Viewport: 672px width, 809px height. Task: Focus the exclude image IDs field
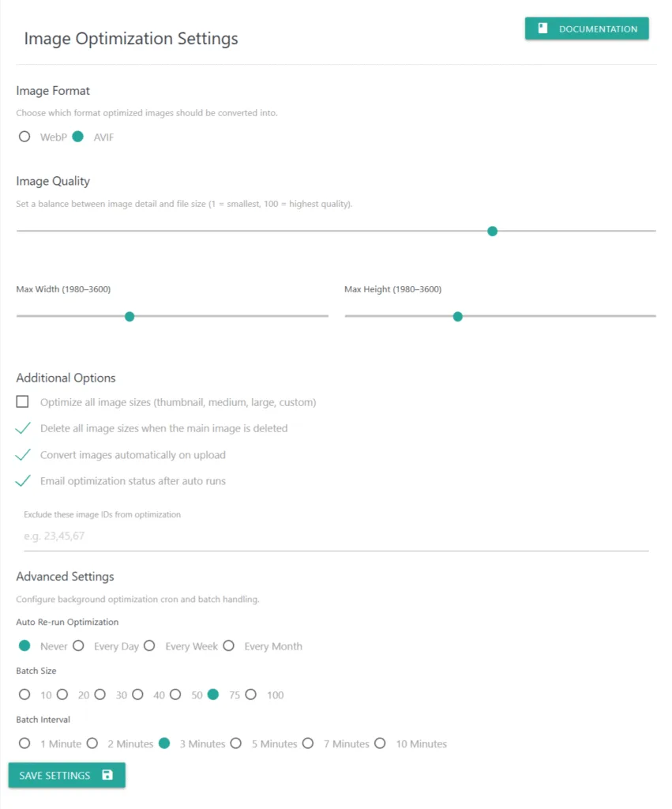tap(336, 536)
